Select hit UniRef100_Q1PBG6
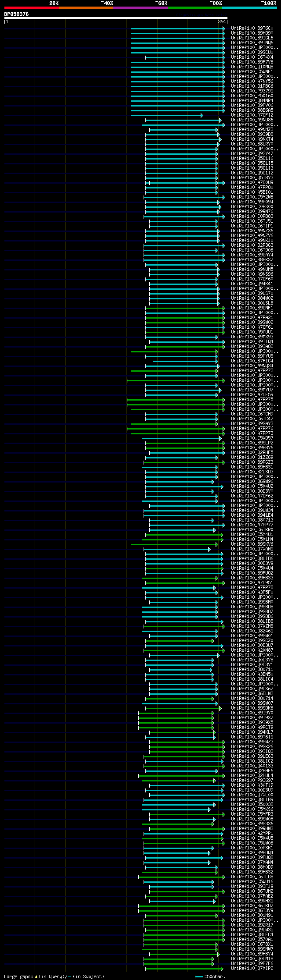Viewport: 281px width, 980px height. click(252, 86)
